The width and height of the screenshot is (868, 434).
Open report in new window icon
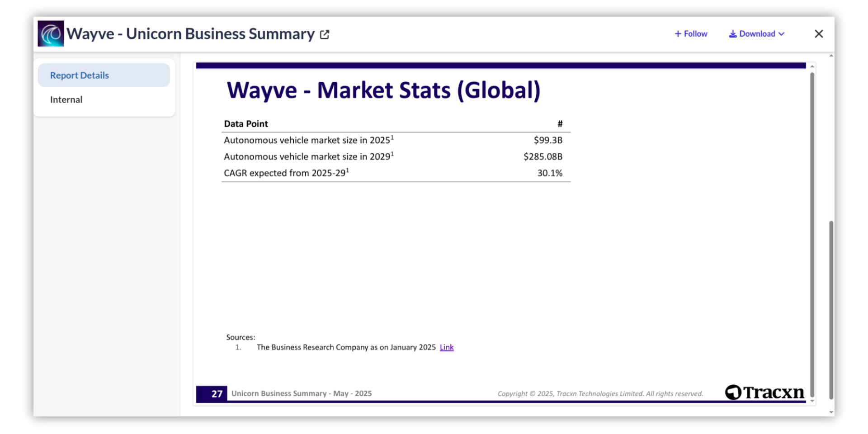click(325, 34)
